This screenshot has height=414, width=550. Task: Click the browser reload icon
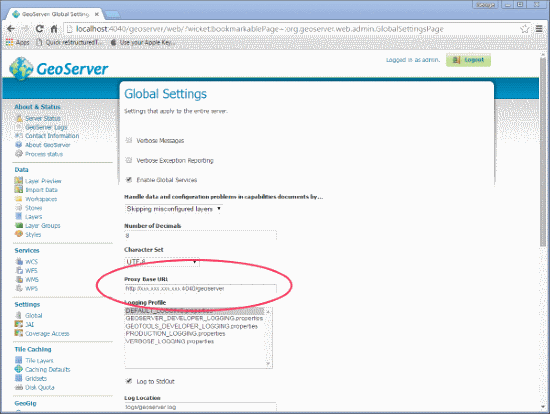click(40, 29)
